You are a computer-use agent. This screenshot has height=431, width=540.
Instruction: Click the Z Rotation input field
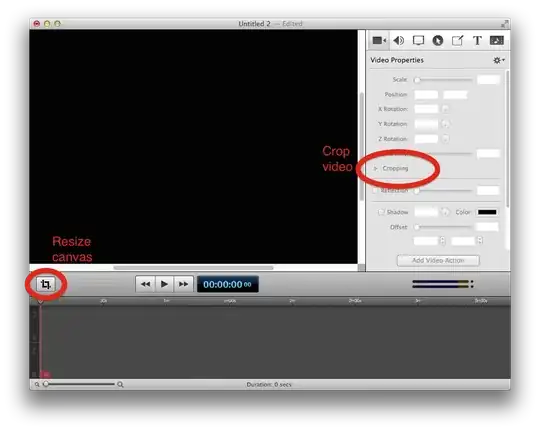pyautogui.click(x=426, y=139)
